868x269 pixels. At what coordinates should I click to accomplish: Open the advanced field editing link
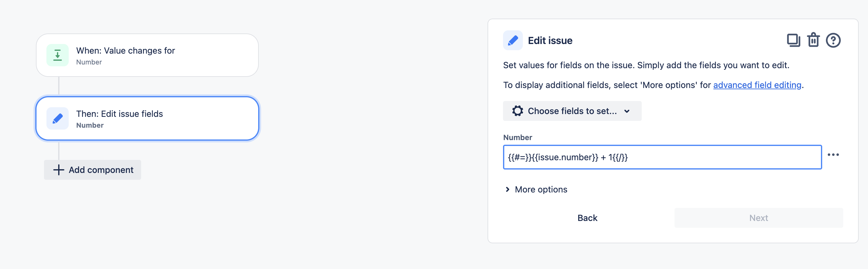click(757, 85)
